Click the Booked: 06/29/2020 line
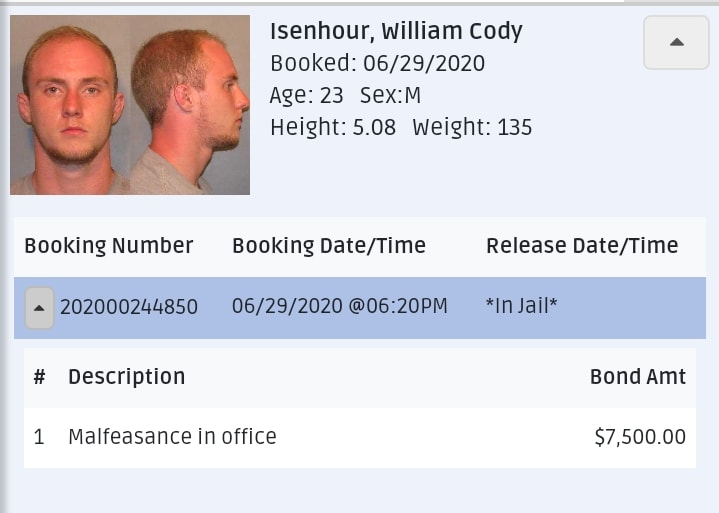Image resolution: width=719 pixels, height=513 pixels. [377, 63]
